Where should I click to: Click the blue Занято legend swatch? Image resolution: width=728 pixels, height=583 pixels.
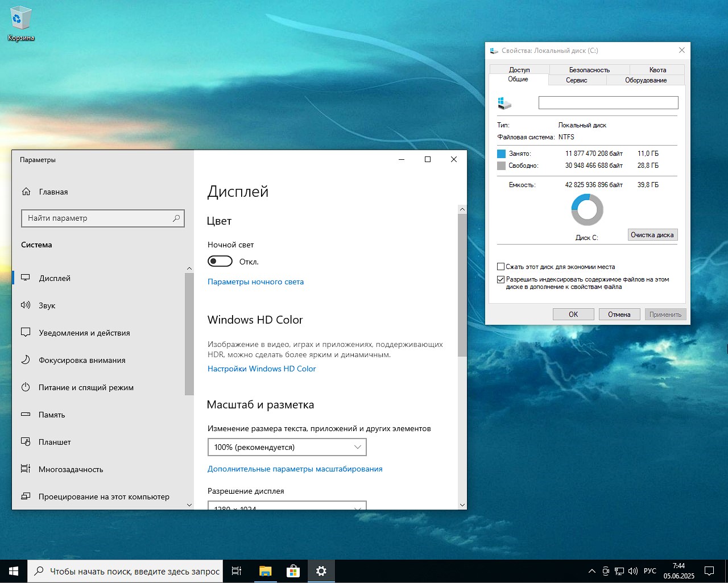coord(501,154)
